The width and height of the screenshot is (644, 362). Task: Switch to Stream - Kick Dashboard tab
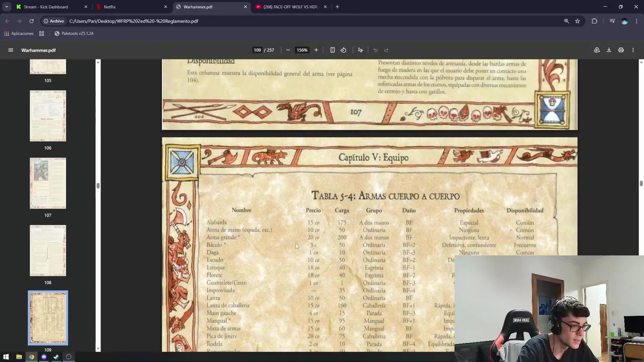[x=52, y=7]
